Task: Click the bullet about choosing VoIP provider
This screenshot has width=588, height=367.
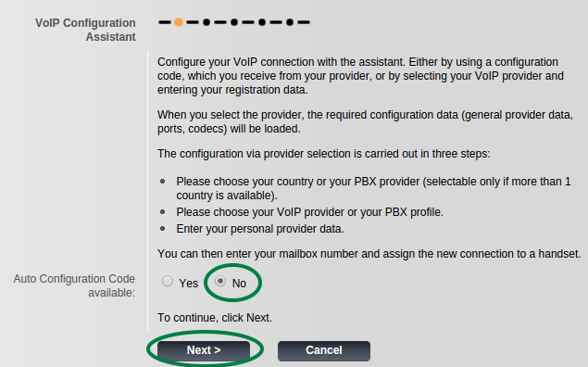Action: tap(310, 212)
